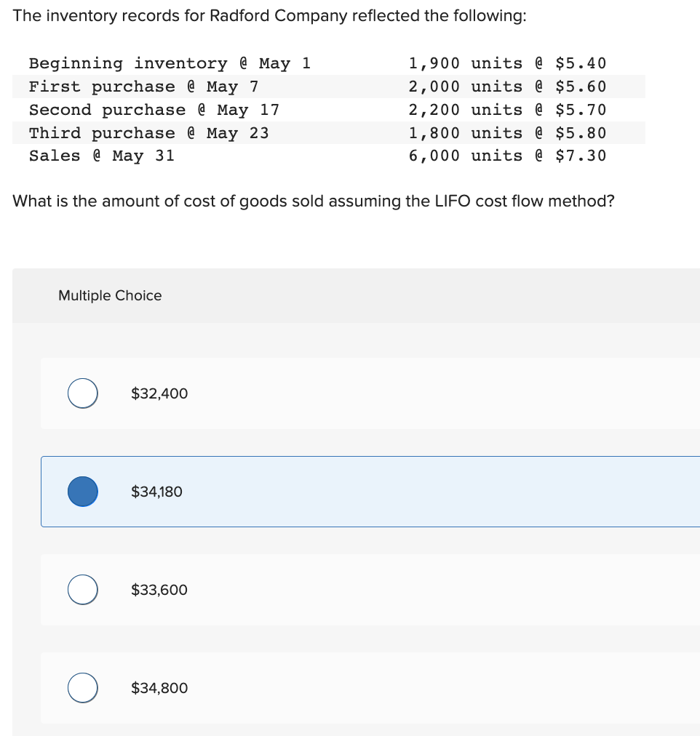
Task: Select the $33,600 answer radio button
Action: coord(82,590)
